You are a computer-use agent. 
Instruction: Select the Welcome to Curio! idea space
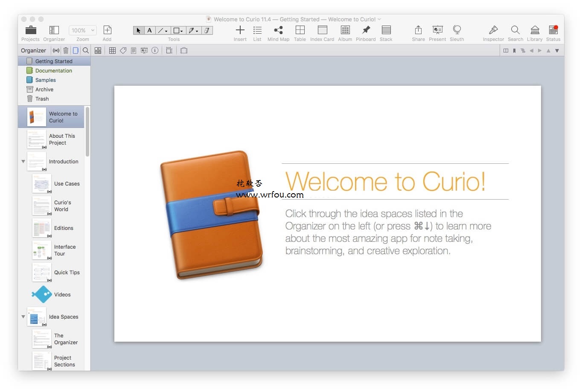coord(51,117)
